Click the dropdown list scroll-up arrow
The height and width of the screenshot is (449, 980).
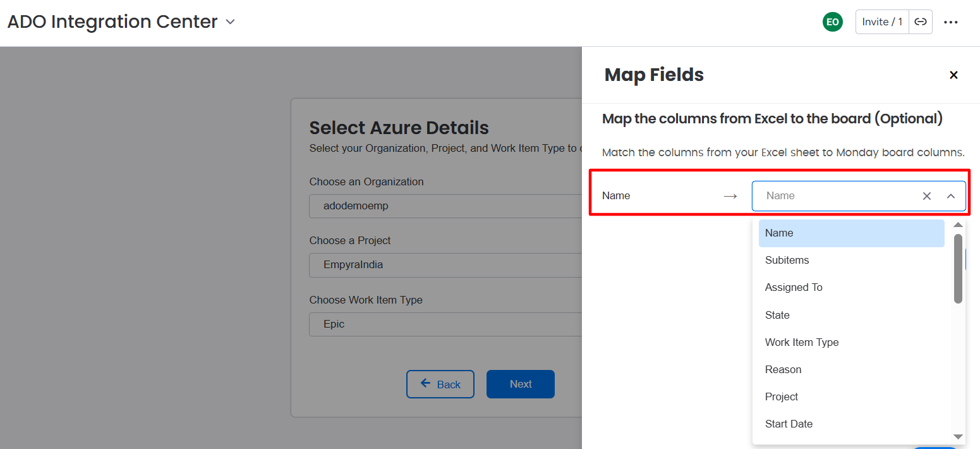(958, 225)
